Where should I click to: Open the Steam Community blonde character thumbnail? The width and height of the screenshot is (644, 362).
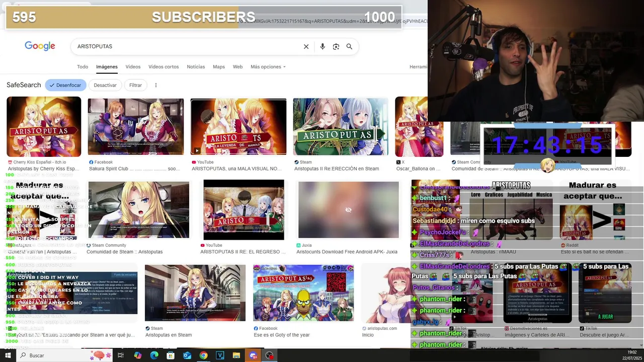139,210
